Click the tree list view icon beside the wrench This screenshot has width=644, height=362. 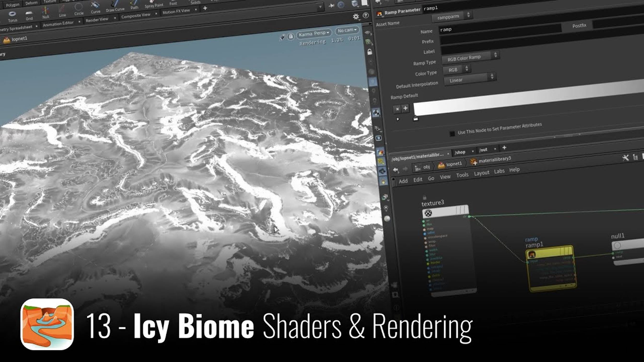(635, 157)
